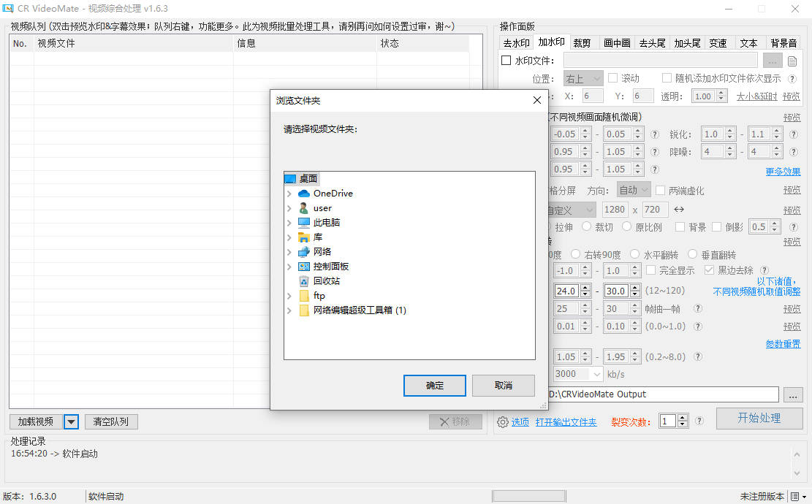Click the 库 library folder icon
The width and height of the screenshot is (812, 504).
pos(304,237)
